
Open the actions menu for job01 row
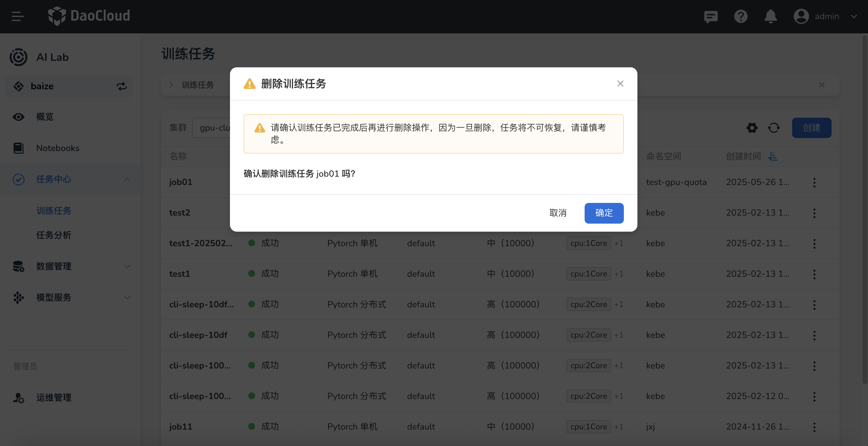814,182
